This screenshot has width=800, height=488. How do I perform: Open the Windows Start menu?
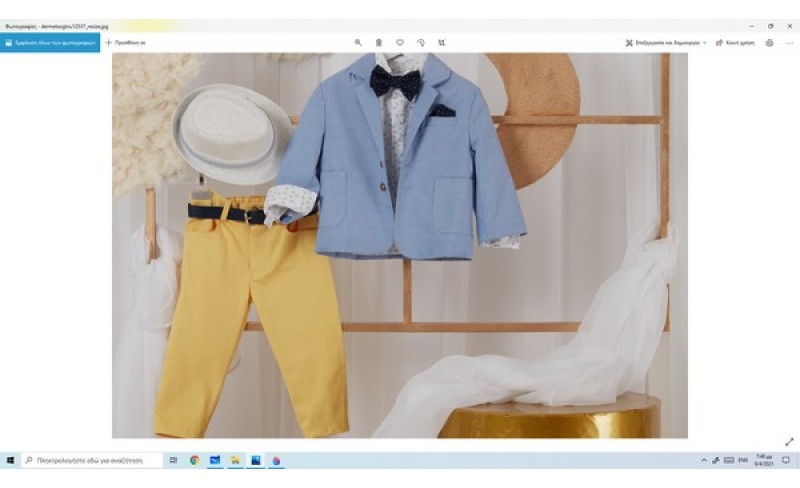click(x=10, y=460)
